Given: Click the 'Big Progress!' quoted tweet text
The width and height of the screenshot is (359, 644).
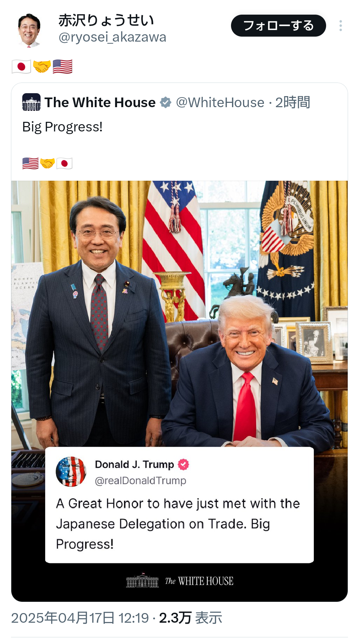Looking at the screenshot, I should [62, 127].
